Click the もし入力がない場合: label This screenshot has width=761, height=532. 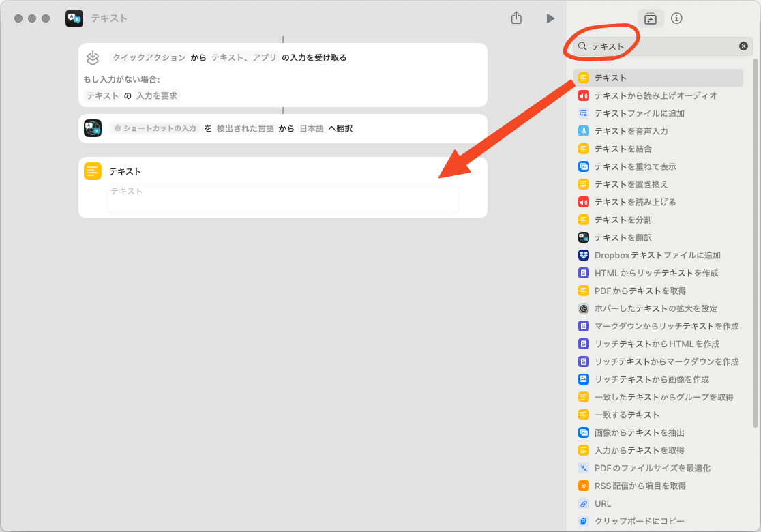click(121, 79)
